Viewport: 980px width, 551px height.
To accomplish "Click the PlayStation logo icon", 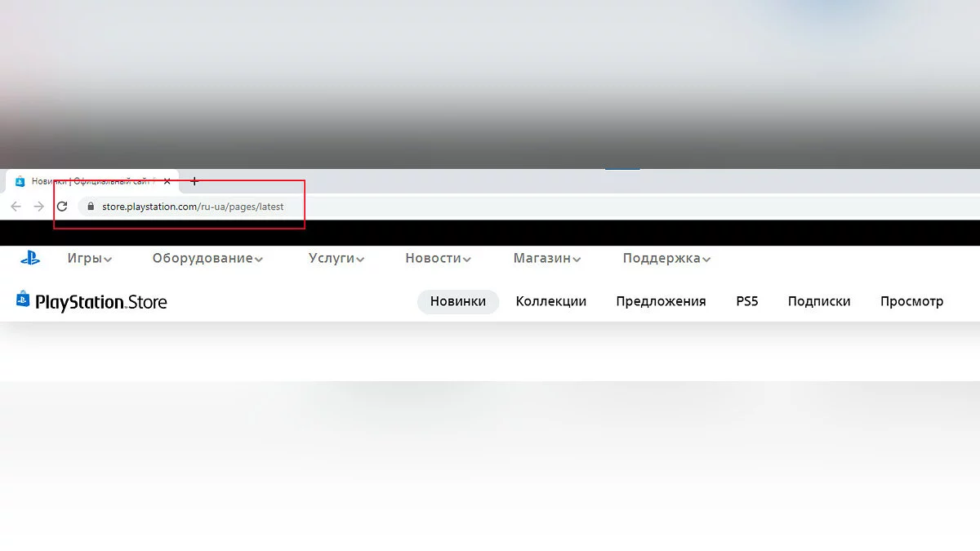I will (x=30, y=258).
